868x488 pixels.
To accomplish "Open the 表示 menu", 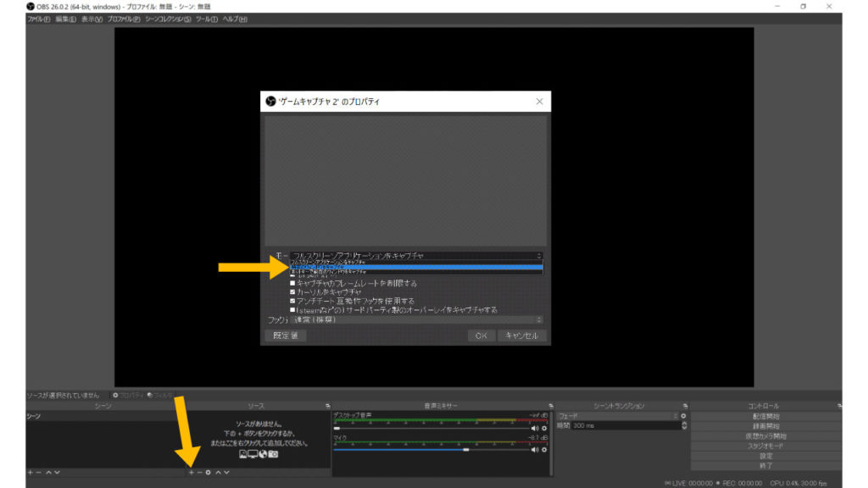I will pyautogui.click(x=92, y=19).
